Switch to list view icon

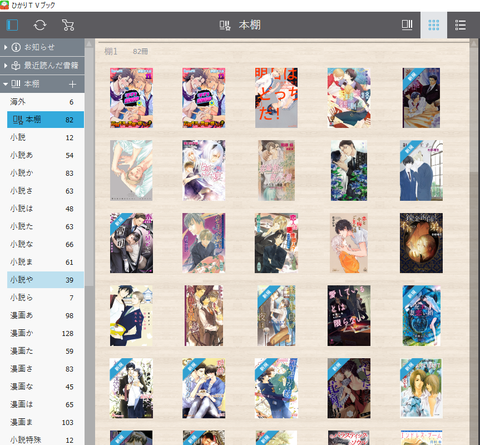click(460, 25)
